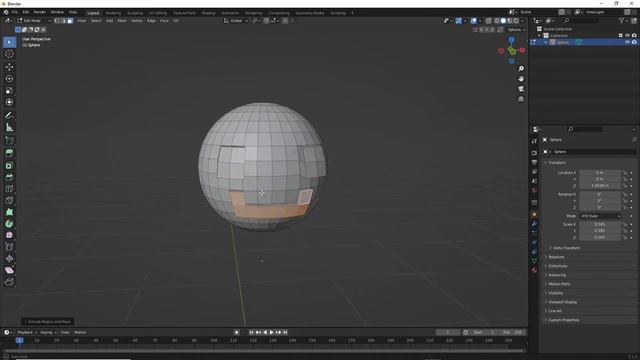
Task: Switch perspective/orthographic view with grid icon
Action: click(x=521, y=99)
